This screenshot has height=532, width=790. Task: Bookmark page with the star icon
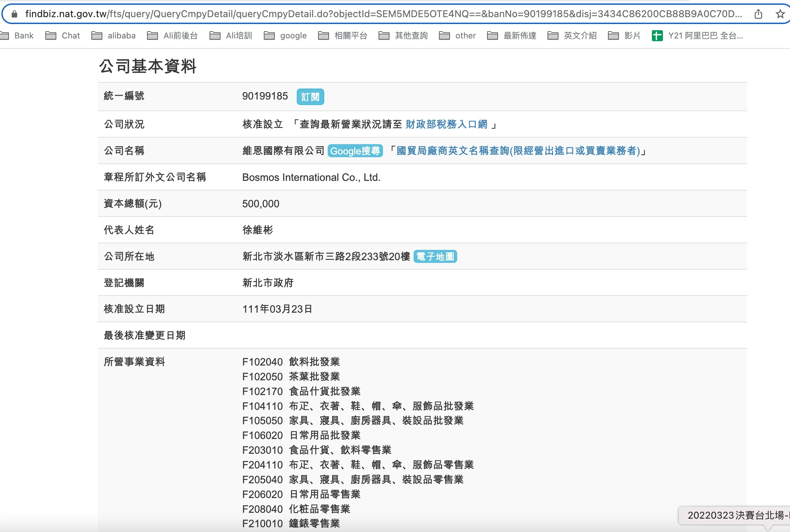pyautogui.click(x=780, y=14)
